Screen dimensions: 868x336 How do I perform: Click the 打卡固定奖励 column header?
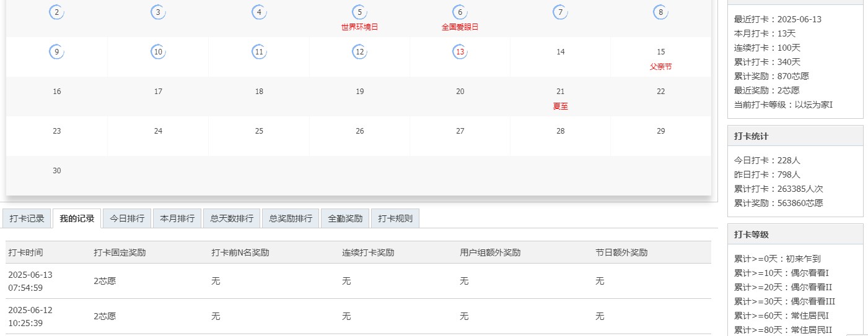(120, 252)
